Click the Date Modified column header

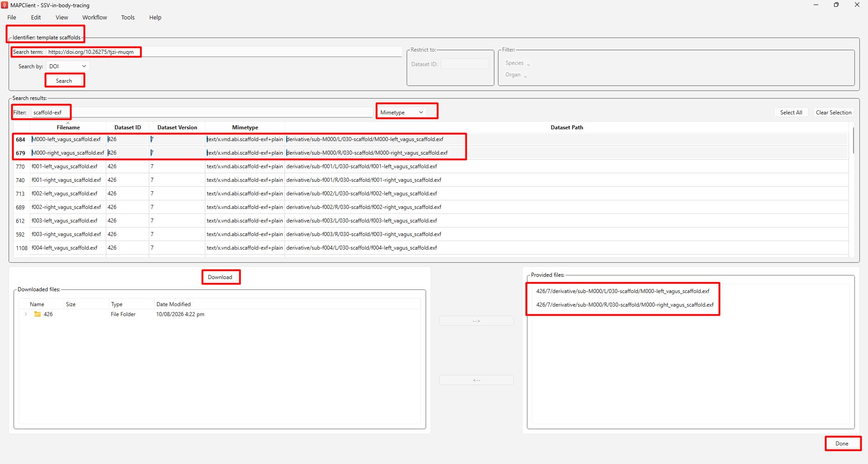(174, 304)
